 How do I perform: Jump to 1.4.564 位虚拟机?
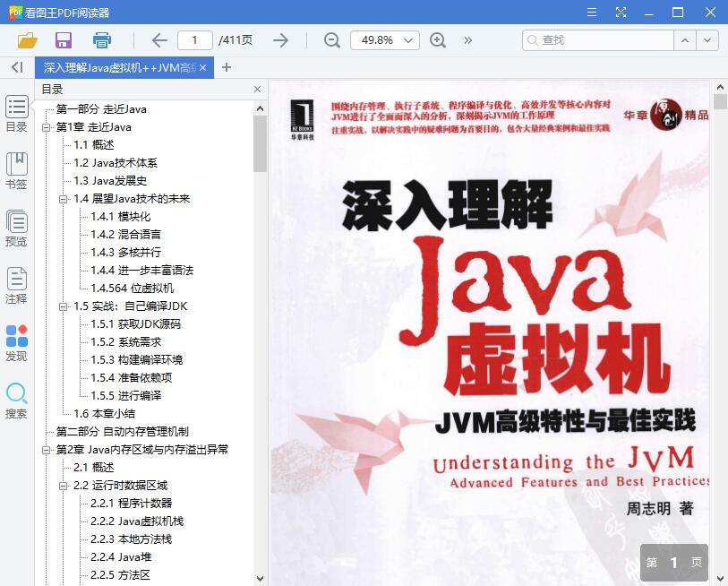click(x=133, y=289)
